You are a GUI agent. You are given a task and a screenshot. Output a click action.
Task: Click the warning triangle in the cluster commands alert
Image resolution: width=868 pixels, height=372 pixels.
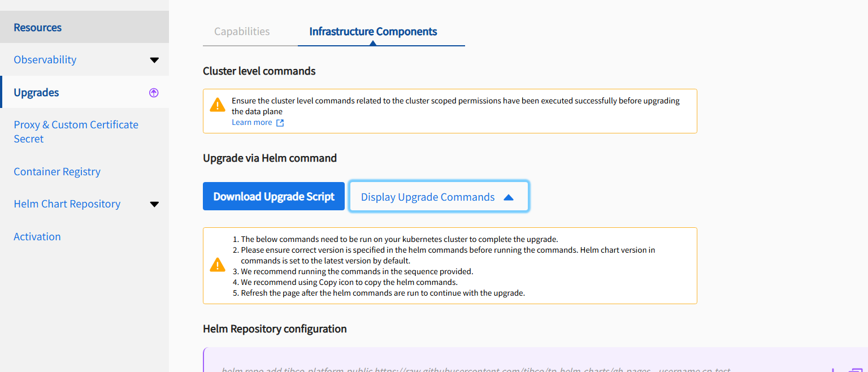tap(218, 105)
